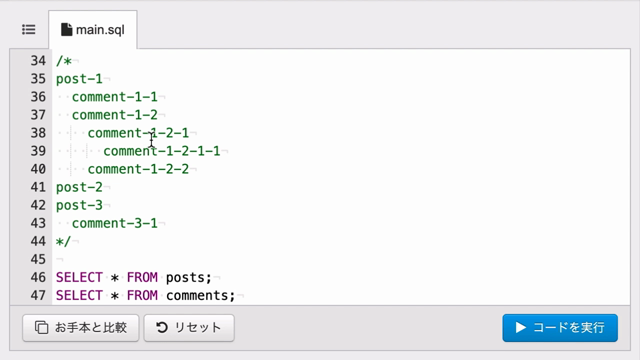Switch to the main.sql tab
This screenshot has width=640, height=360.
[93, 30]
